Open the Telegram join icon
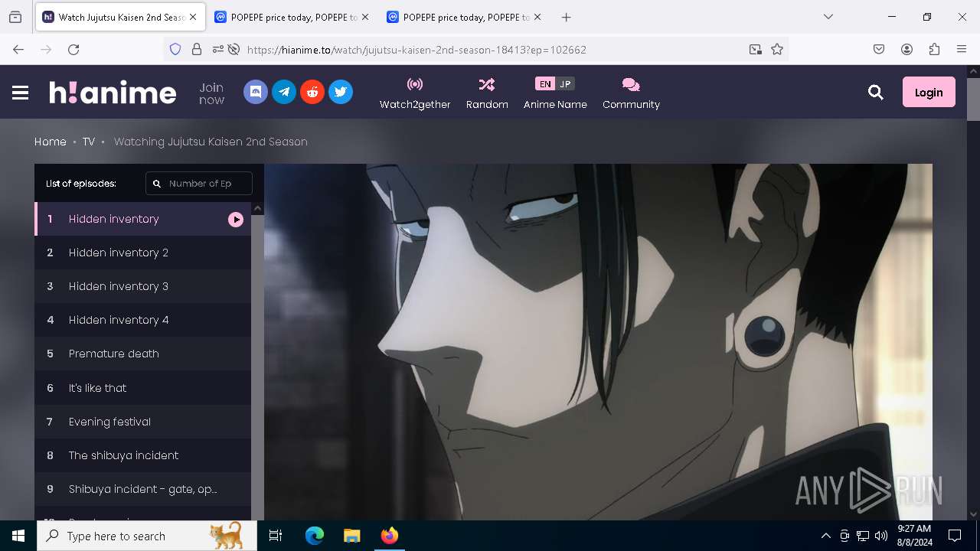The width and height of the screenshot is (980, 551). point(284,92)
